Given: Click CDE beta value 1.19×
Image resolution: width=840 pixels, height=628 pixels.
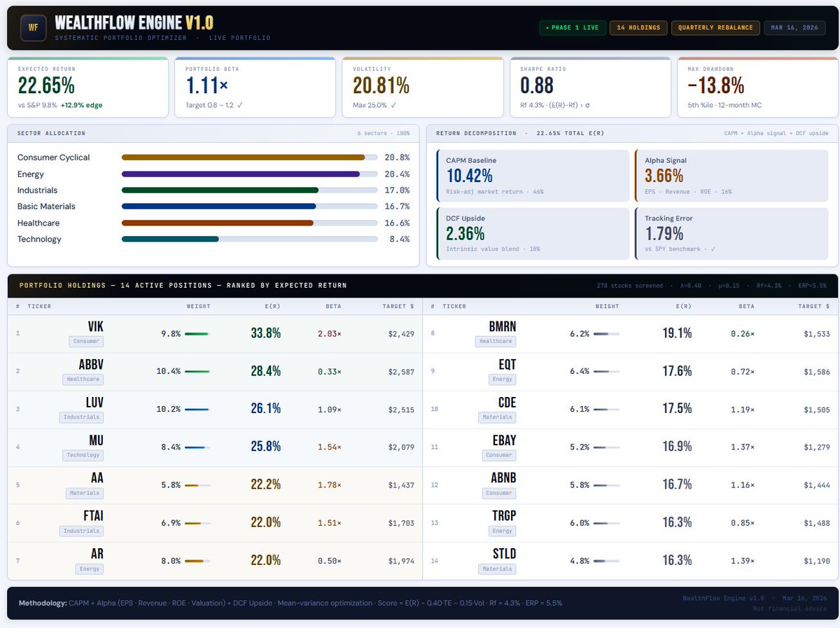Looking at the screenshot, I should point(743,410).
